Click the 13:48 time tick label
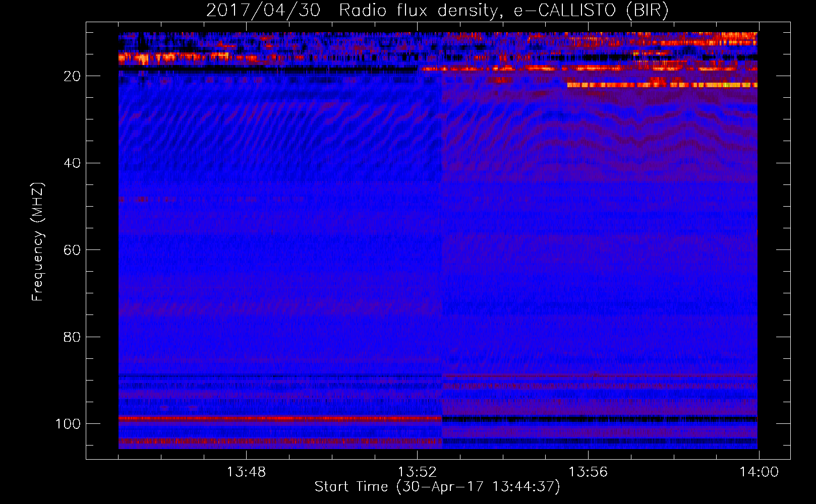Viewport: 816px width, 504px height. [246, 472]
